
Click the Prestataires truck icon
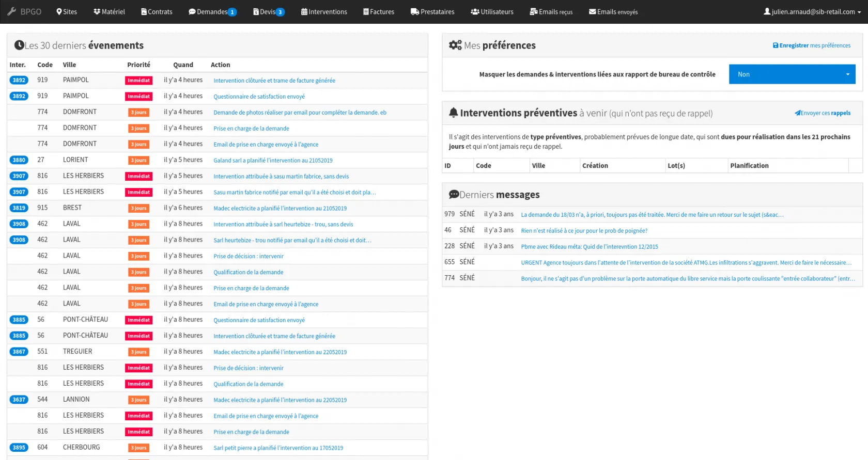pyautogui.click(x=414, y=11)
